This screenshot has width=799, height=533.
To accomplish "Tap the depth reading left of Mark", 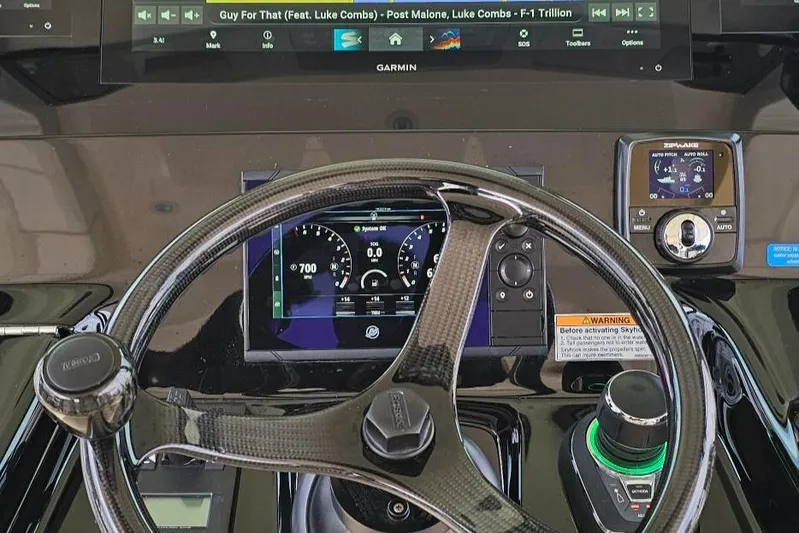I will click(158, 40).
